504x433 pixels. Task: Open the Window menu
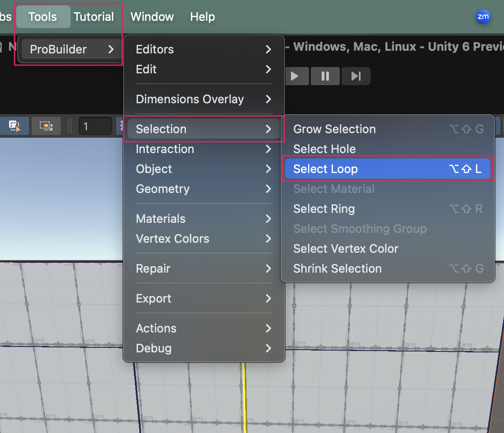(x=152, y=17)
